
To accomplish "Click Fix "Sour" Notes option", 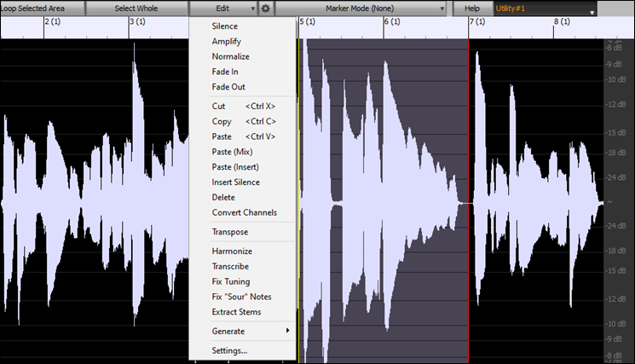I will point(241,297).
